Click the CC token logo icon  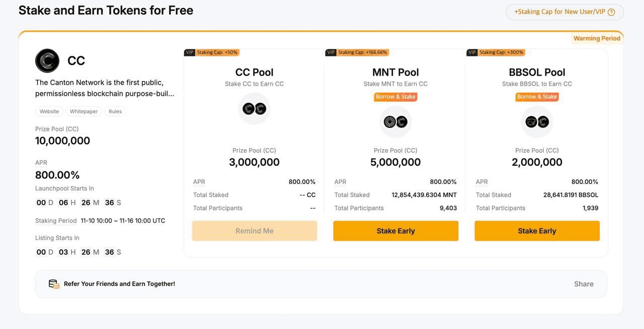tap(47, 61)
